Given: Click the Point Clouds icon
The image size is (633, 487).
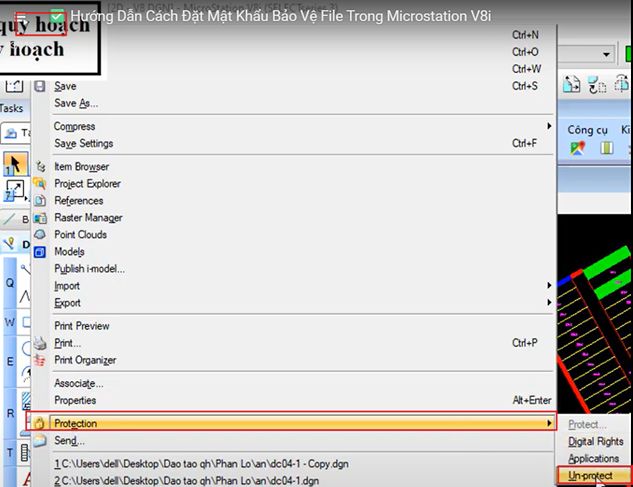Looking at the screenshot, I should pyautogui.click(x=40, y=234).
